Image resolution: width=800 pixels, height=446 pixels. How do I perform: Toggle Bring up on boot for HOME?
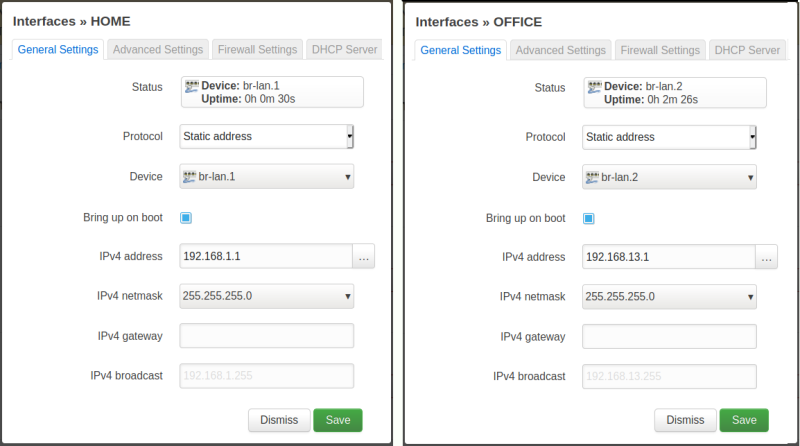point(186,217)
